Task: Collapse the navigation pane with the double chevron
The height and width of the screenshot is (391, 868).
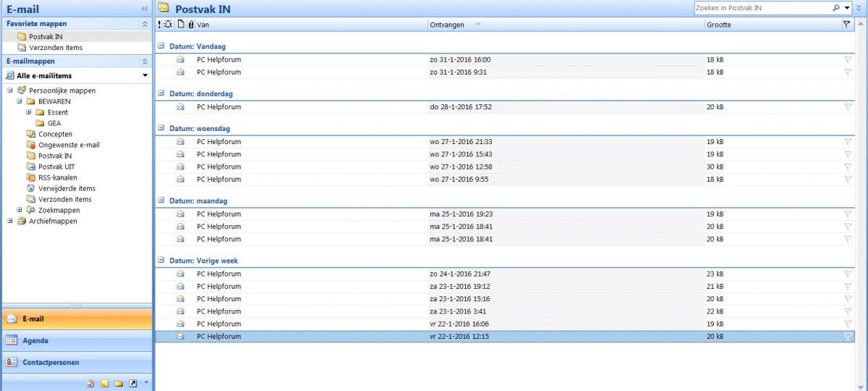Action: (x=145, y=9)
